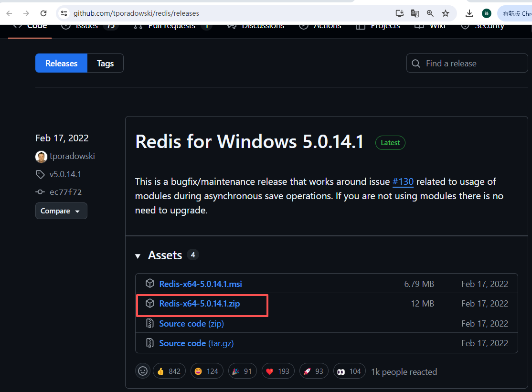Download Source code (tar.gz)
532x392 pixels.
point(196,343)
